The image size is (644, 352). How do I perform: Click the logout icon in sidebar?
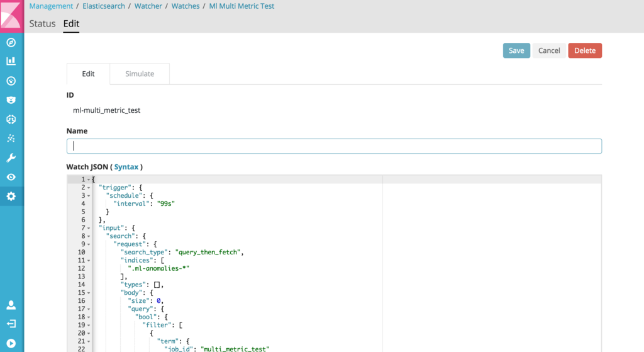coord(11,324)
